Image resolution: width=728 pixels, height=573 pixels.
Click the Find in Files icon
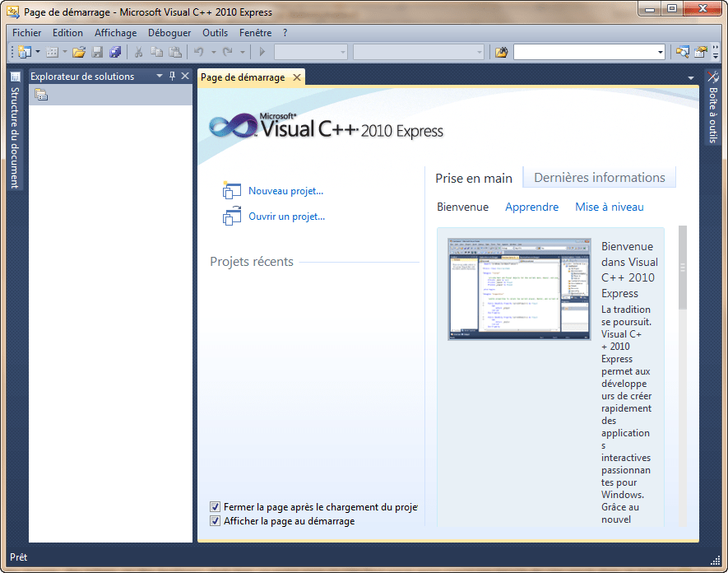point(502,52)
